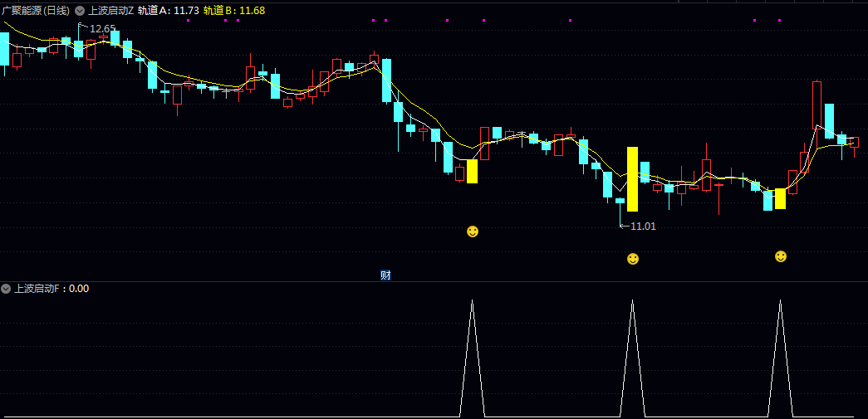
Task: Click the 轨道B: 11.68 value label
Action: tap(234, 11)
